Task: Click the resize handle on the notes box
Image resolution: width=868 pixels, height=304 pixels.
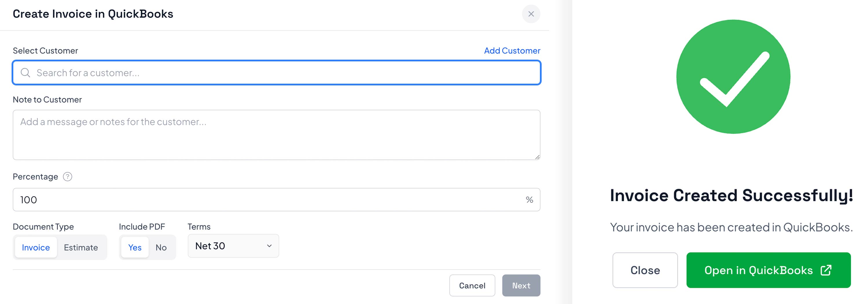Action: 537,157
